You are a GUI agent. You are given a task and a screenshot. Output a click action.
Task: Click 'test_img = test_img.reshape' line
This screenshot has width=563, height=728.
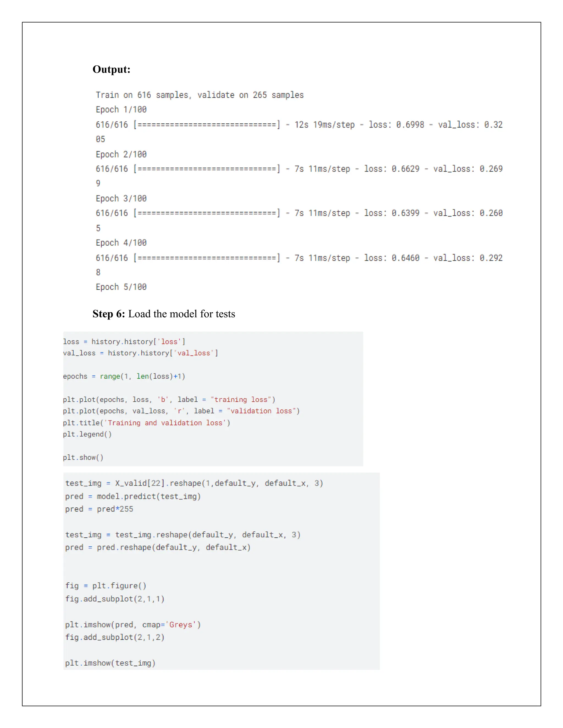click(183, 535)
